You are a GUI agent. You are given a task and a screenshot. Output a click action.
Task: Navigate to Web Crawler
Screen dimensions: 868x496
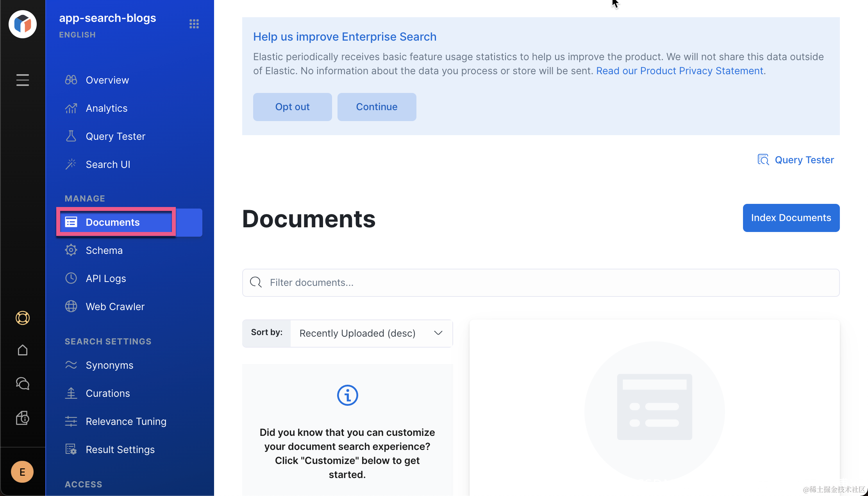point(115,307)
